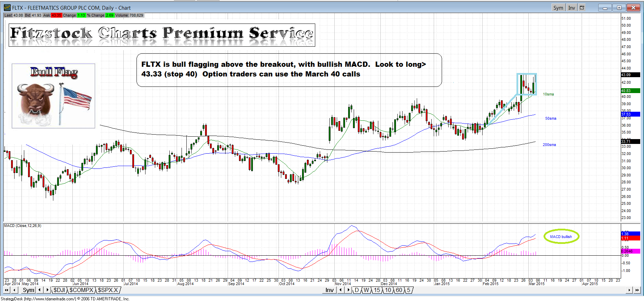Go to previous symbol arrow after Sym
644x301 pixels.
39,290
